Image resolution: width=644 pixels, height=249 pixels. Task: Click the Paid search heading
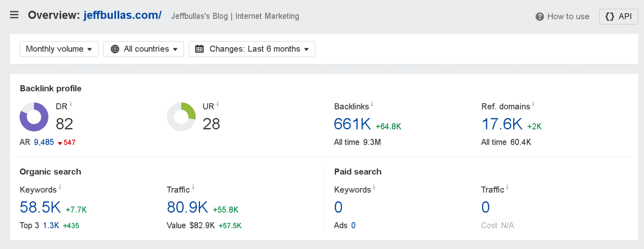pos(358,172)
